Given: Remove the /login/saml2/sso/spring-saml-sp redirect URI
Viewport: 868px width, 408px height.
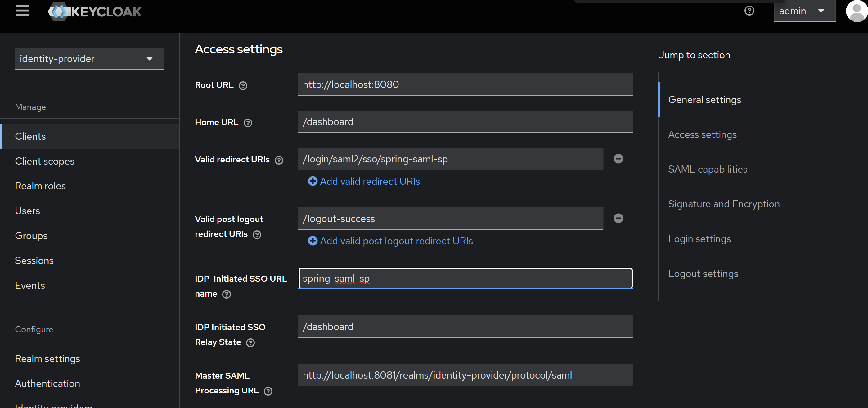Looking at the screenshot, I should (618, 159).
